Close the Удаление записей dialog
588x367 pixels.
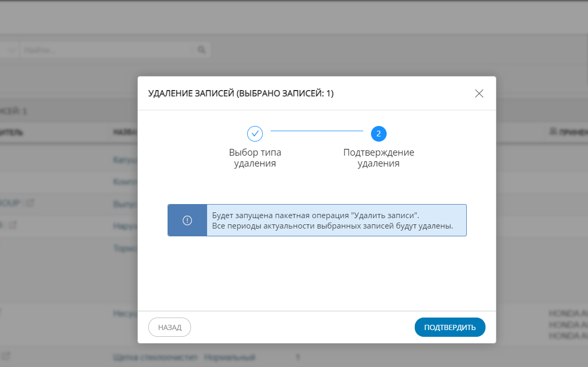point(479,93)
